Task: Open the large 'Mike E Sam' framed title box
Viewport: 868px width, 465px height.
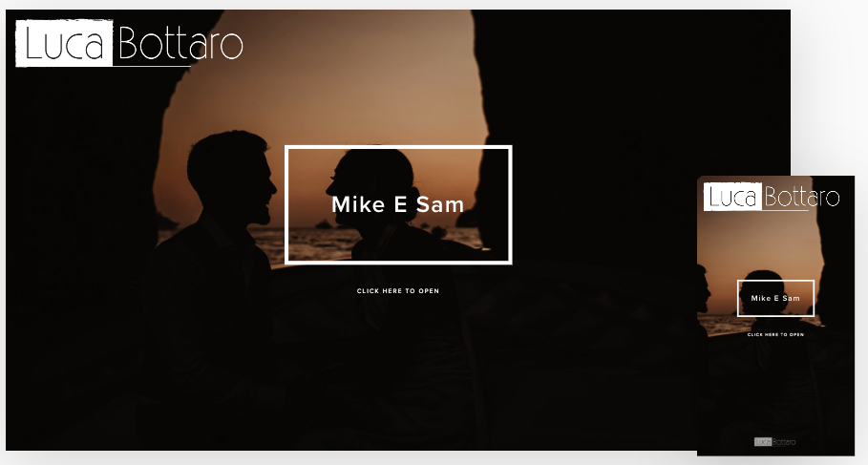Action: (x=398, y=204)
